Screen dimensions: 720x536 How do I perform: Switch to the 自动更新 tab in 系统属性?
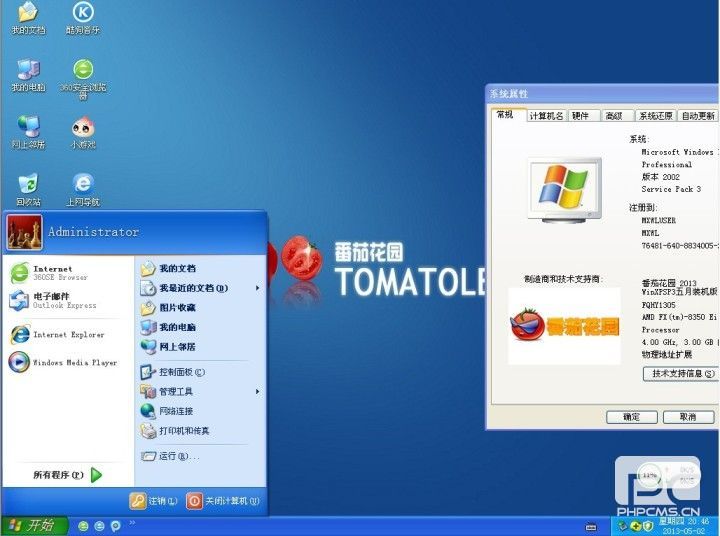pyautogui.click(x=698, y=116)
